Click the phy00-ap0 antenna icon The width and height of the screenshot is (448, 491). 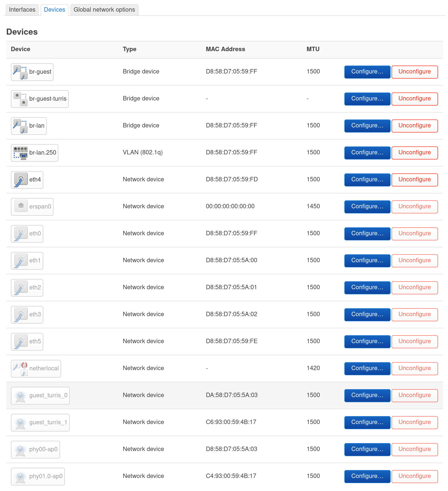pos(21,449)
